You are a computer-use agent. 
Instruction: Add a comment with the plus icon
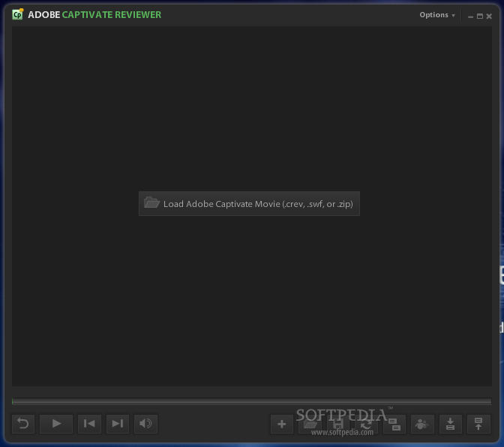coord(282,424)
